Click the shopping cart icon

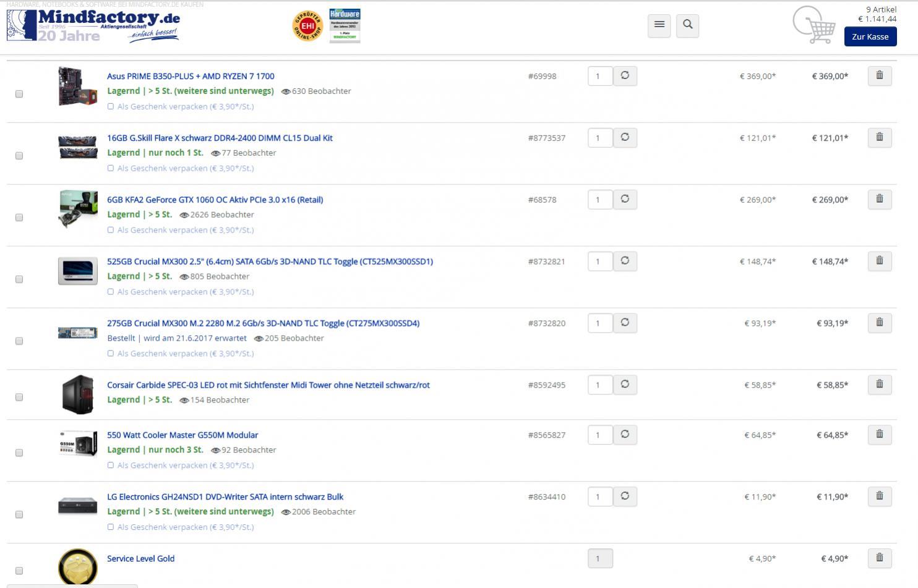814,25
